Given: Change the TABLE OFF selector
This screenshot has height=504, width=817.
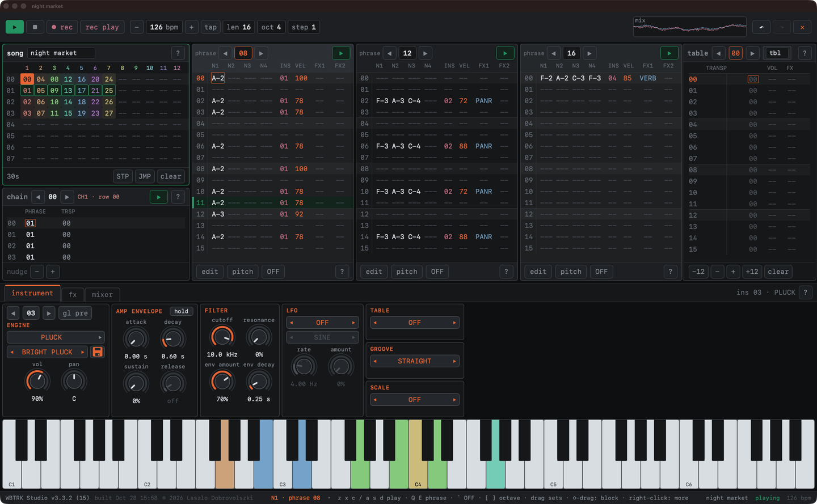Looking at the screenshot, I should [415, 323].
